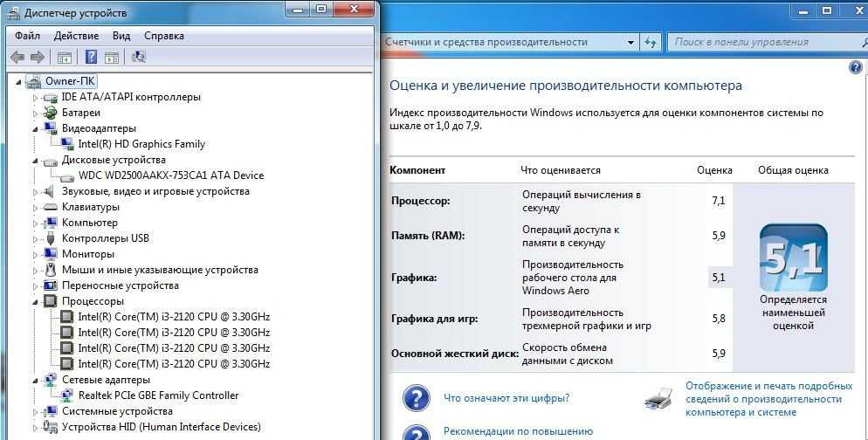This screenshot has height=440, width=868.
Task: Click the Диспетчер устройств title bar icon
Action: pyautogui.click(x=14, y=12)
